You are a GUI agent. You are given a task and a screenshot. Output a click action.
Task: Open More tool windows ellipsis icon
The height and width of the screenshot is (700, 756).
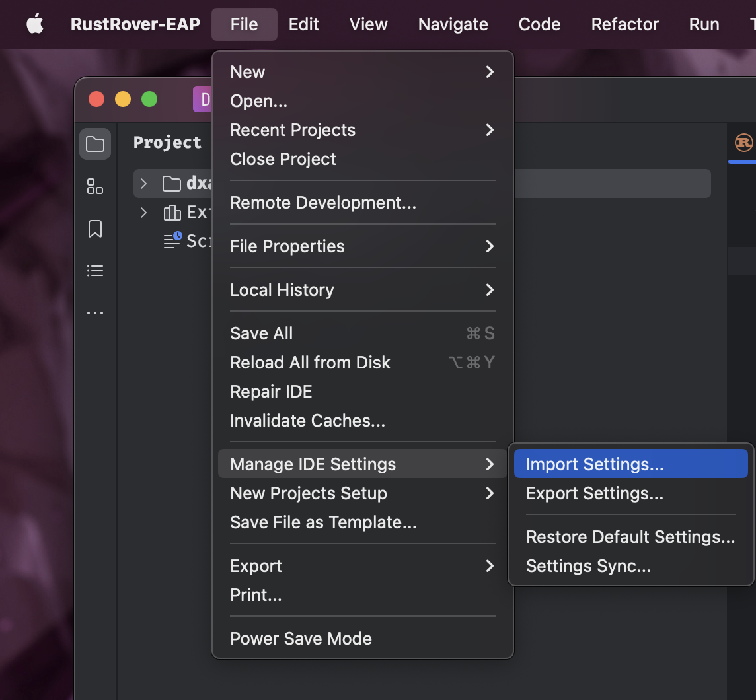click(95, 313)
